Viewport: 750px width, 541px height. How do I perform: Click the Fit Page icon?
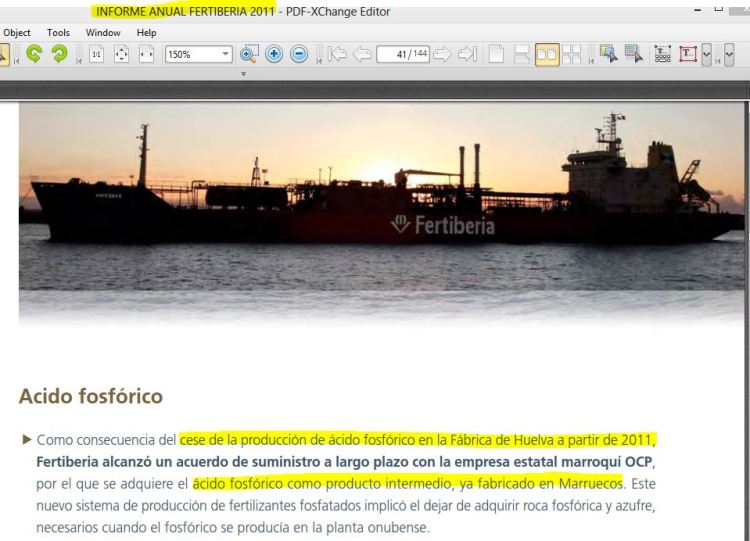122,56
